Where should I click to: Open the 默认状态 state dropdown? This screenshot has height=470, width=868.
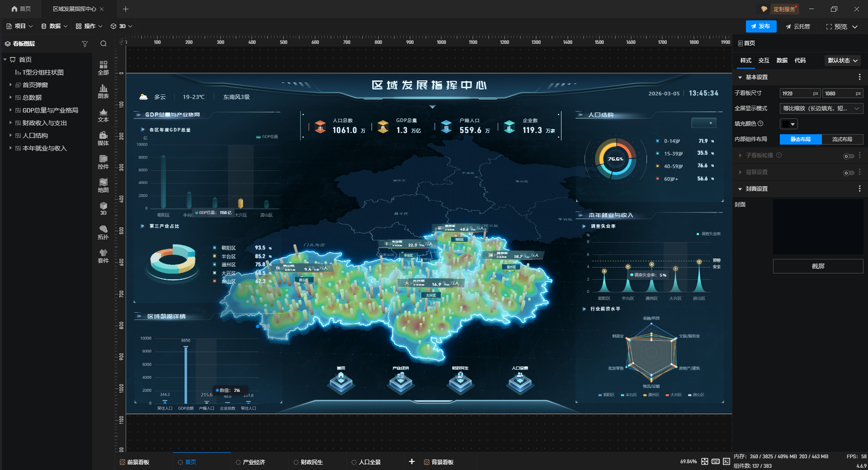point(842,61)
